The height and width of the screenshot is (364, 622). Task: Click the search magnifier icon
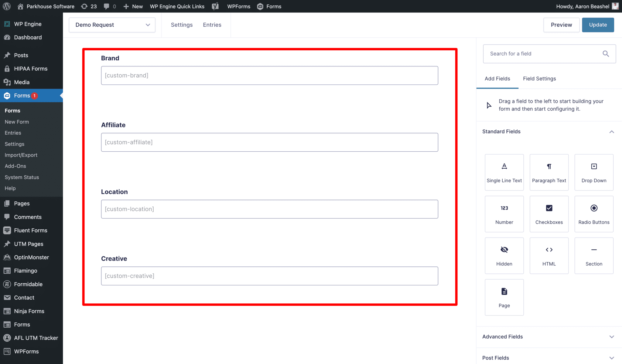606,54
